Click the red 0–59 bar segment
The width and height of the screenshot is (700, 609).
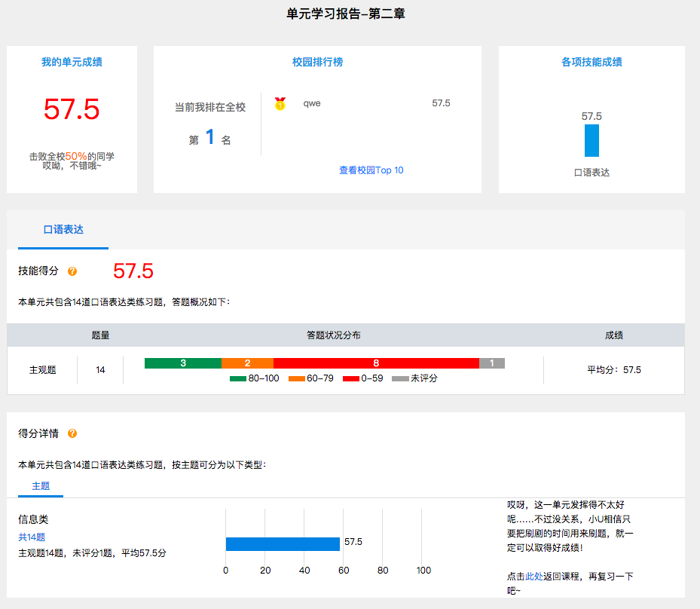376,363
